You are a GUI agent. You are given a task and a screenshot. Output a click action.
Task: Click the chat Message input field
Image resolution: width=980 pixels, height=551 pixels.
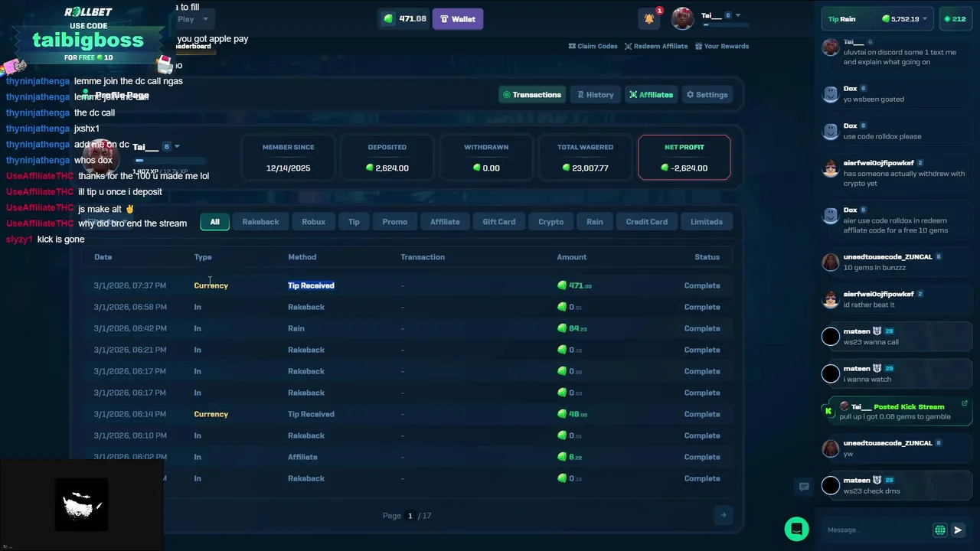tap(877, 530)
